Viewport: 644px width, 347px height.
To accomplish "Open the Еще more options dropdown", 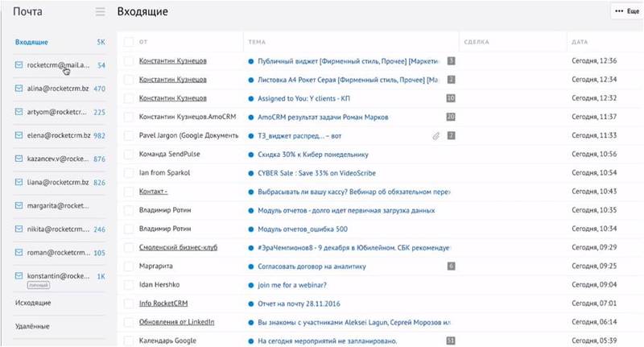I will 627,11.
